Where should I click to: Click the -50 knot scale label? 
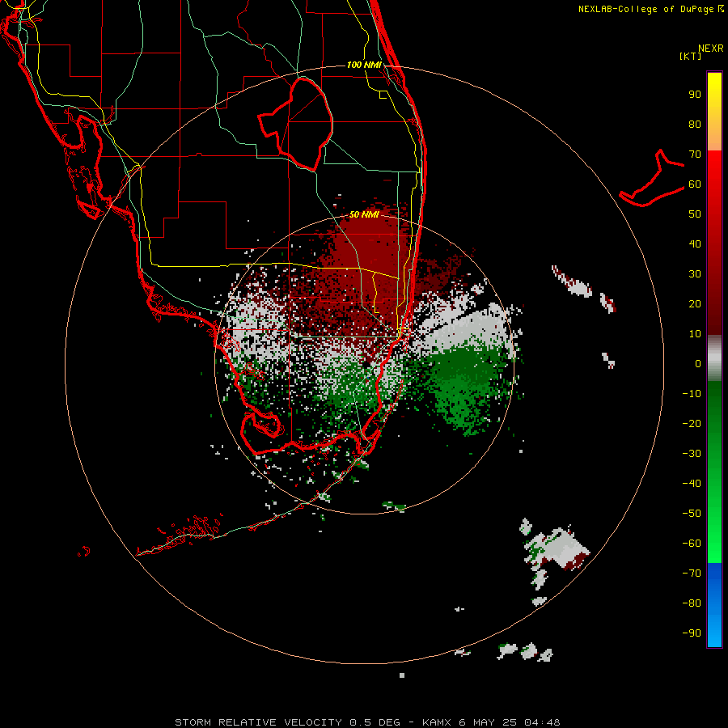tap(692, 514)
